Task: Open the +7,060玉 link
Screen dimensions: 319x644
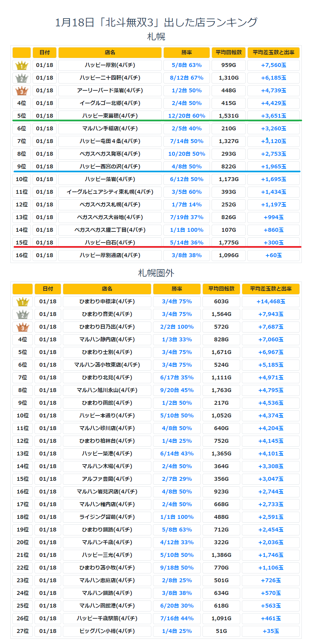Action: [271, 339]
